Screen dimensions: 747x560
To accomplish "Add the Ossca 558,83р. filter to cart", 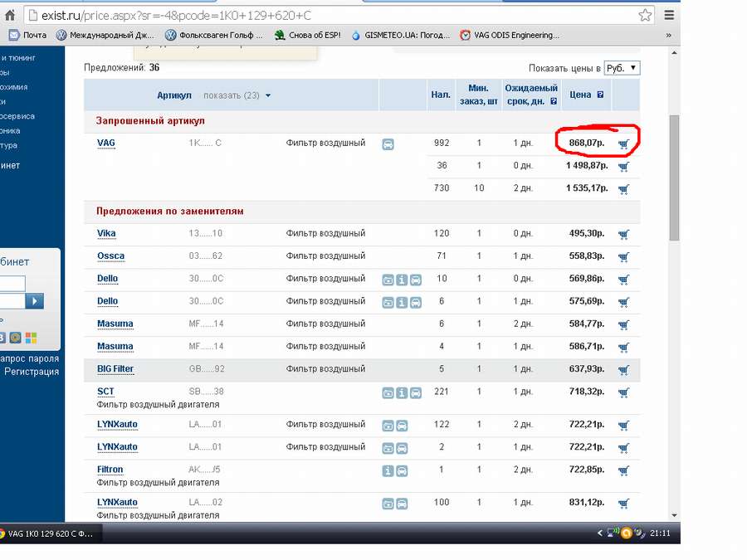I will click(x=623, y=257).
